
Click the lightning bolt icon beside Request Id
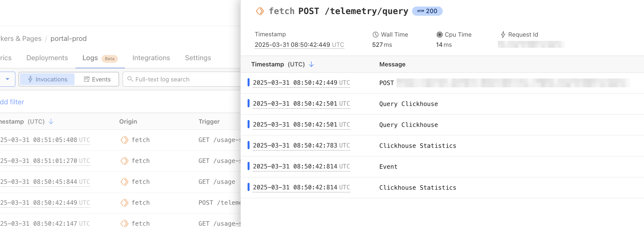503,35
